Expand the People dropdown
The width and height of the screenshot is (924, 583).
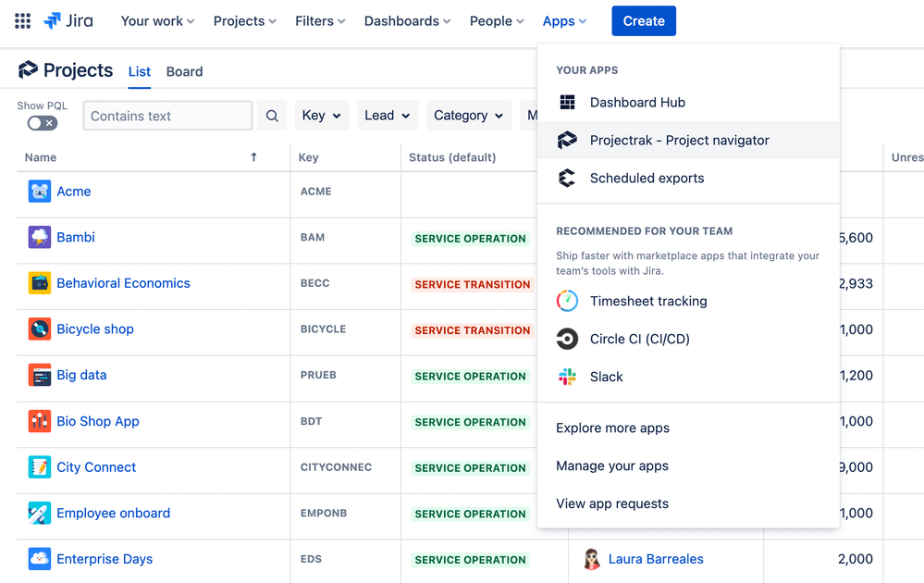497,21
